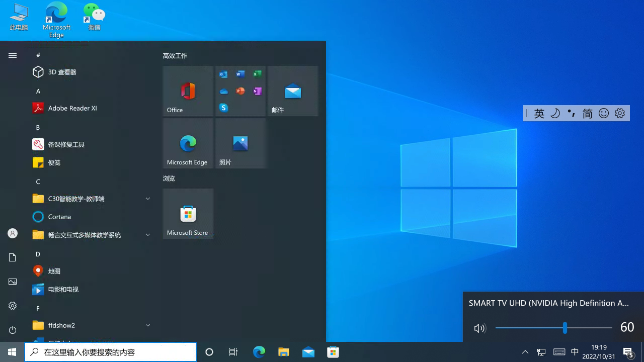
Task: Open network icon in system tray
Action: click(x=541, y=352)
